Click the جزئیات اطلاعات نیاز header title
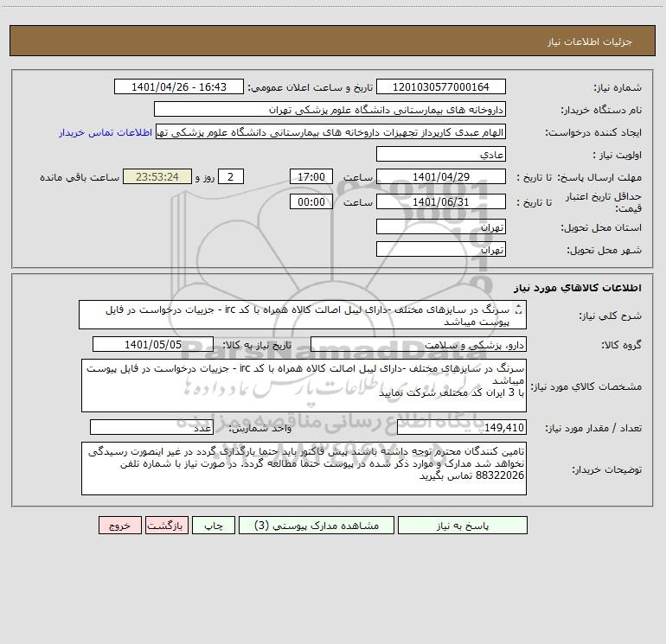 pos(590,41)
